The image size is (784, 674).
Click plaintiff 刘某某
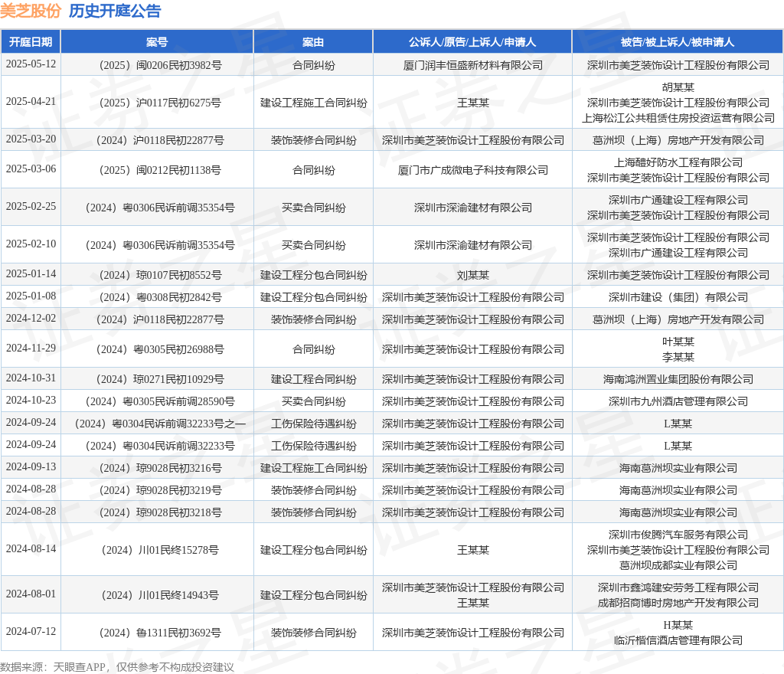click(472, 275)
